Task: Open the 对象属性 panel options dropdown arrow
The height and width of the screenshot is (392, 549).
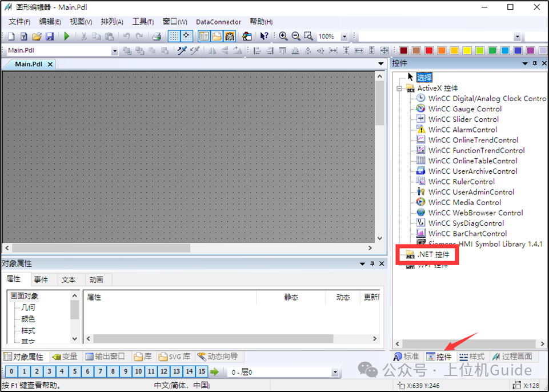Action: pos(362,264)
